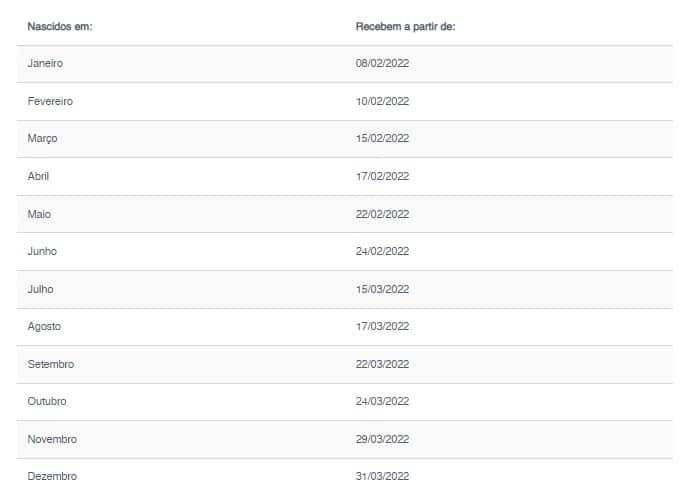The width and height of the screenshot is (686, 497).
Task: Select the Julho month cell
Action: click(x=41, y=290)
